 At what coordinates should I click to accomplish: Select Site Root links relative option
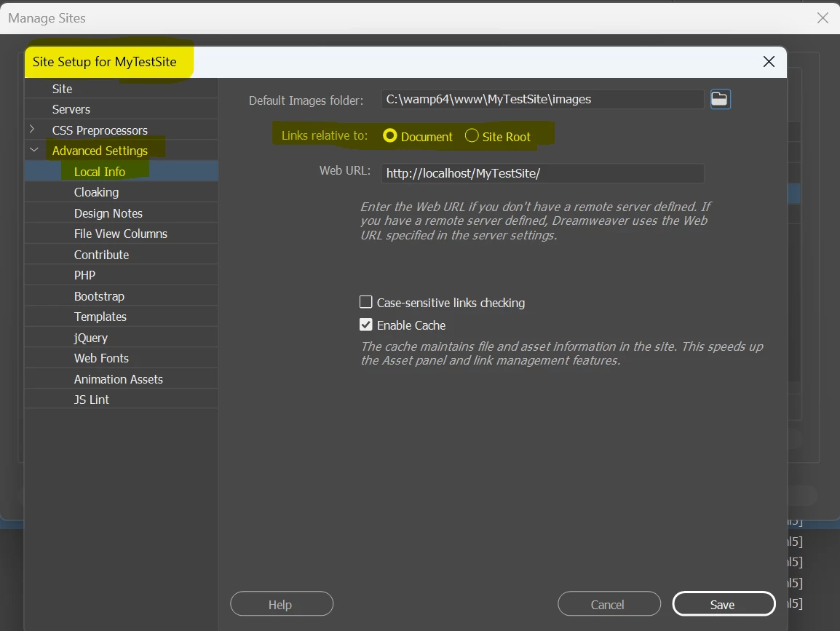472,135
